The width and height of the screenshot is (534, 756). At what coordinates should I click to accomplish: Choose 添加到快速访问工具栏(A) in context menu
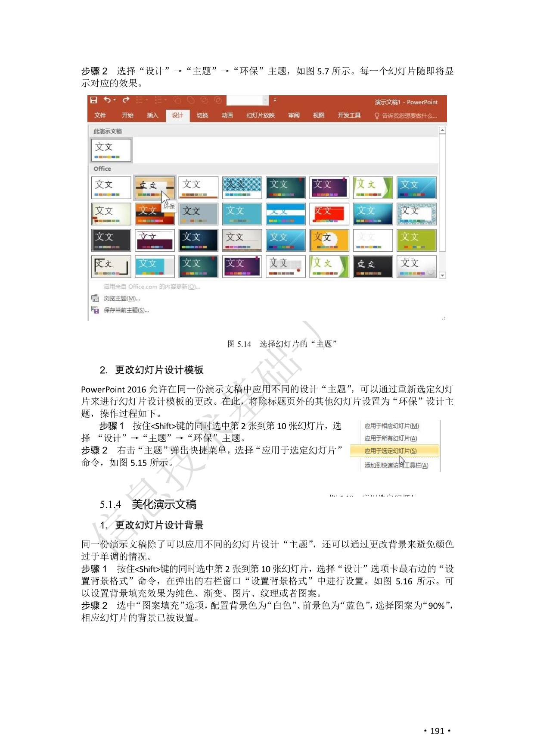tap(396, 465)
